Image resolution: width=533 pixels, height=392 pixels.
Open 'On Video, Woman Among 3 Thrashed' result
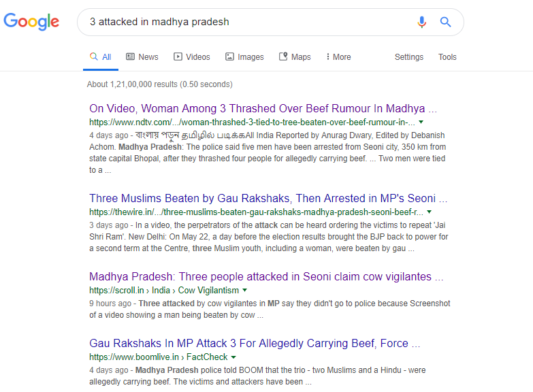[263, 108]
